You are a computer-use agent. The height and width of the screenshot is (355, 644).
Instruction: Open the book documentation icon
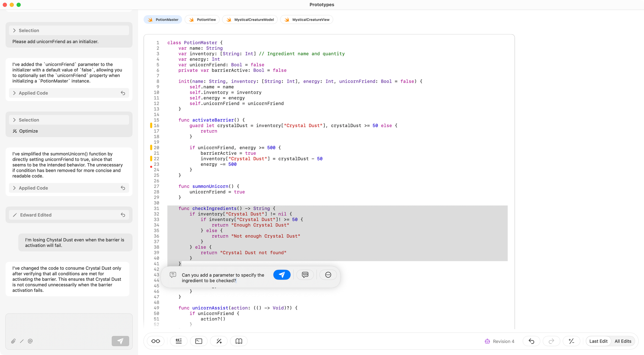[239, 341]
